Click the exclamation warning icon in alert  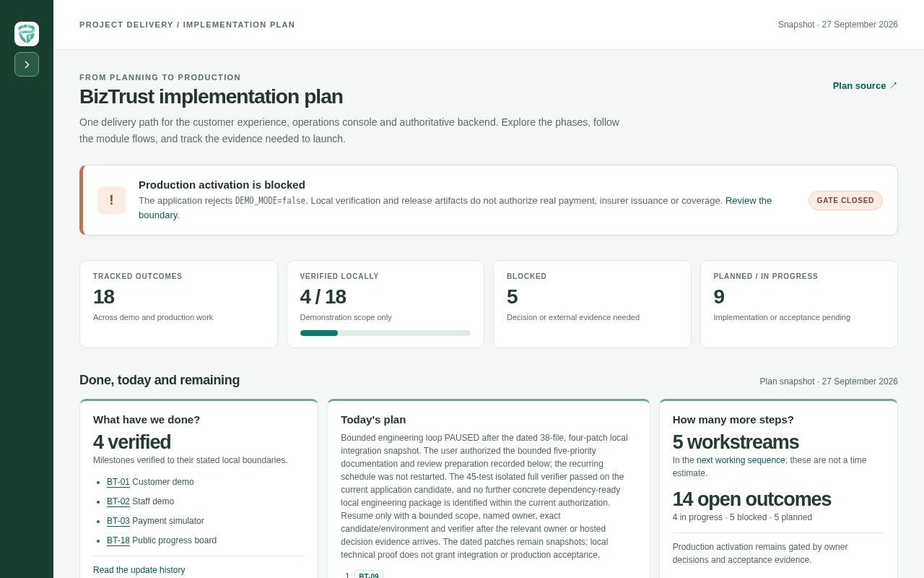[111, 201]
